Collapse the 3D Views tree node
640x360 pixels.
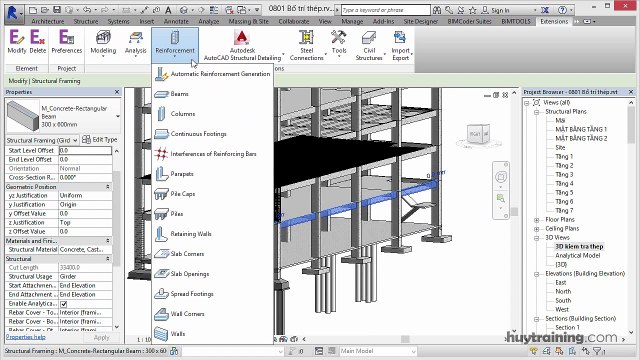click(x=536, y=238)
